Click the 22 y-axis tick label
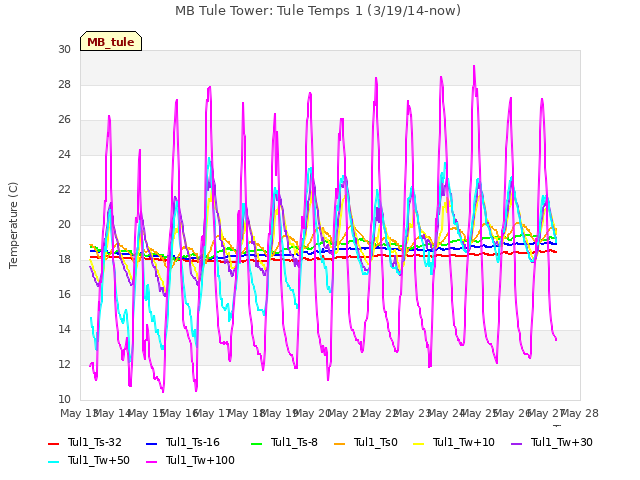Image resolution: width=640 pixels, height=480 pixels. pyautogui.click(x=64, y=190)
